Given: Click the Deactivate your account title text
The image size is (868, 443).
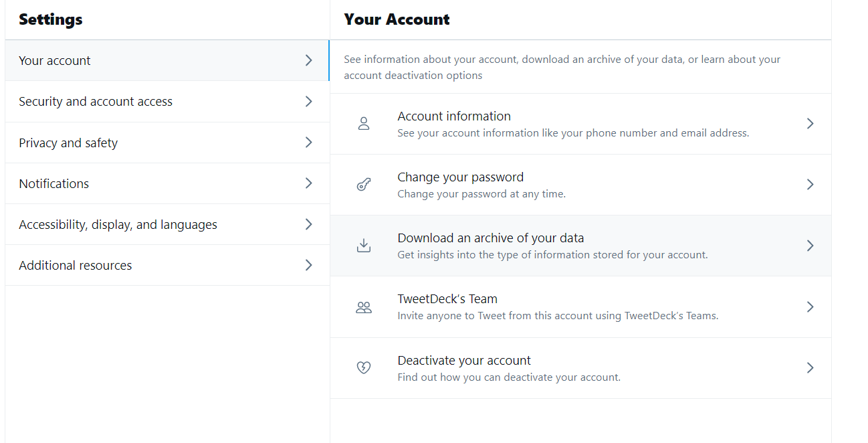Looking at the screenshot, I should coord(464,360).
